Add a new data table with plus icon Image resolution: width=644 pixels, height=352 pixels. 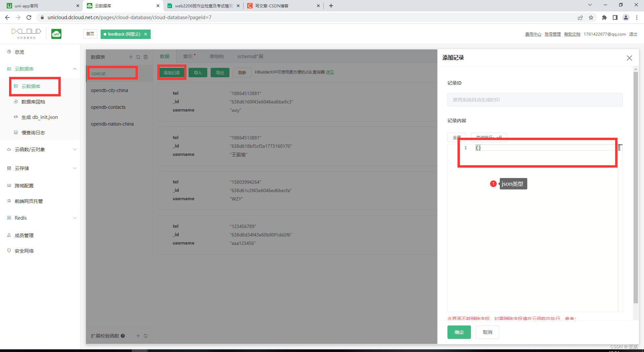[x=131, y=57]
